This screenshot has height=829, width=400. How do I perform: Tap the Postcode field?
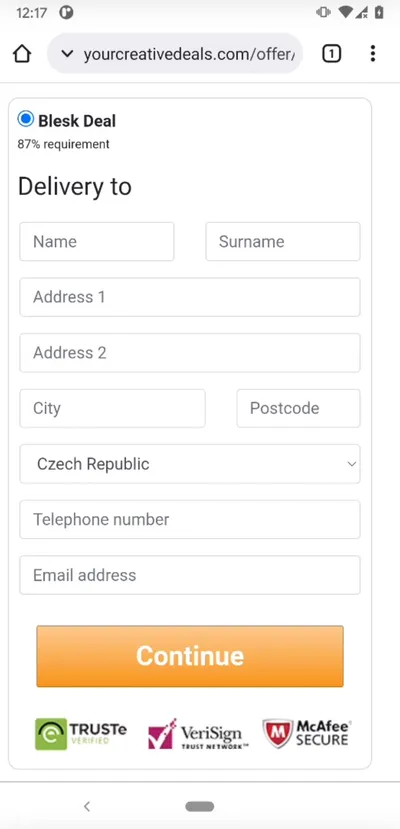click(299, 408)
